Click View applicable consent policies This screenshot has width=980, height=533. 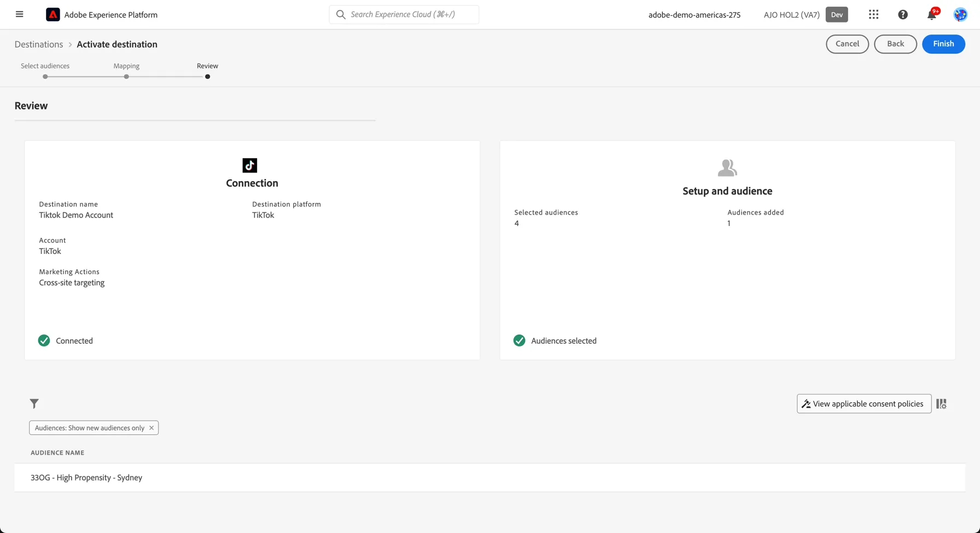[864, 404]
